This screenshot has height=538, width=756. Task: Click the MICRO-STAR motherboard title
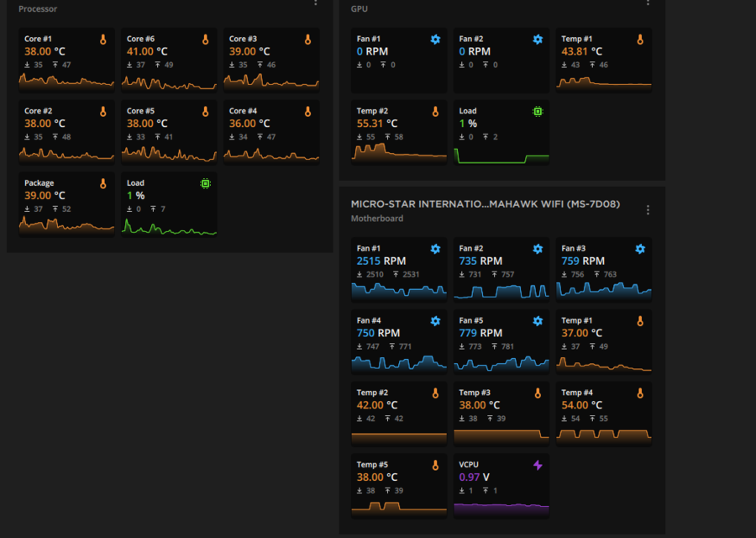486,204
